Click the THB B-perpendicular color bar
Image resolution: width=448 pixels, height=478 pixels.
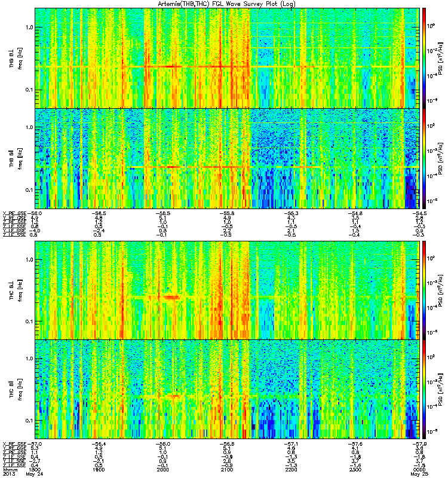(424, 58)
